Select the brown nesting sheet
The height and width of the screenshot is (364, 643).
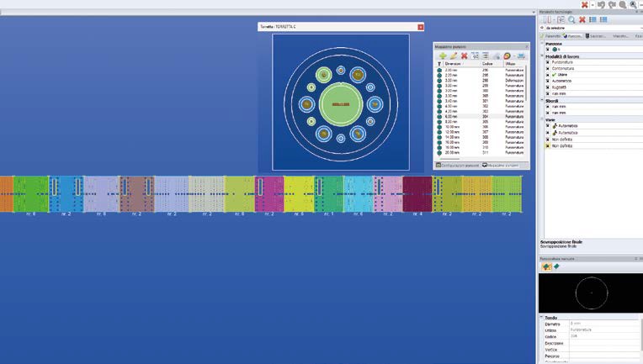[x=136, y=194]
